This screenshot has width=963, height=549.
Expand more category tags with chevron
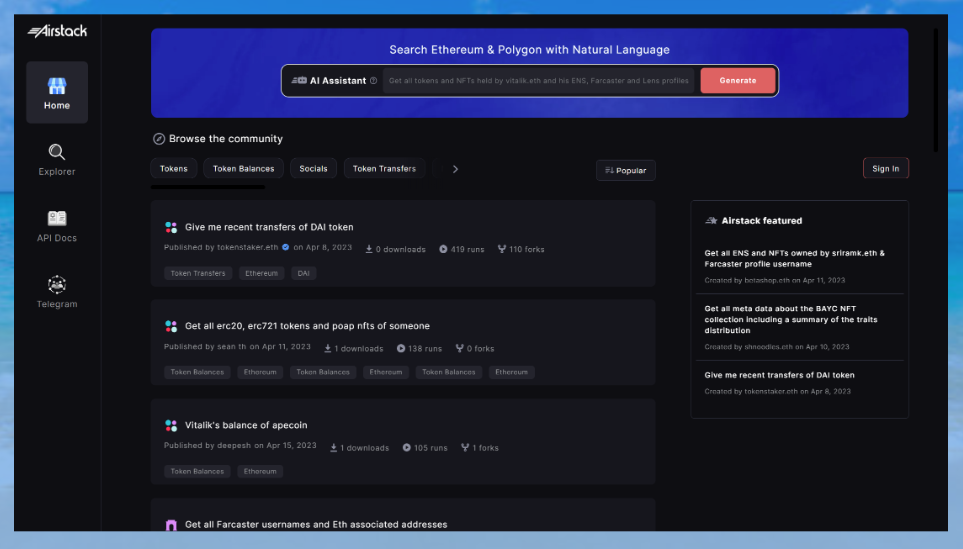pyautogui.click(x=455, y=169)
